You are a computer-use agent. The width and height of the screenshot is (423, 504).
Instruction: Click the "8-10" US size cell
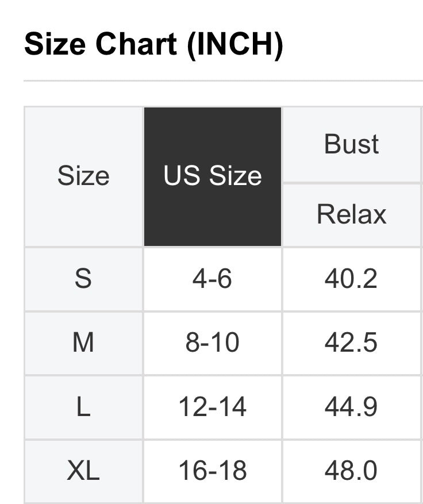pyautogui.click(x=213, y=343)
